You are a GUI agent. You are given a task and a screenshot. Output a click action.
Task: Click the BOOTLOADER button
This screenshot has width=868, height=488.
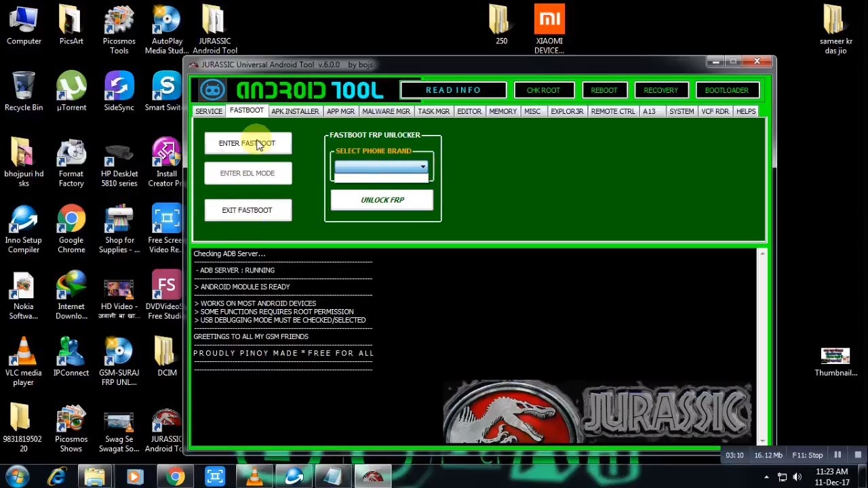coord(726,90)
